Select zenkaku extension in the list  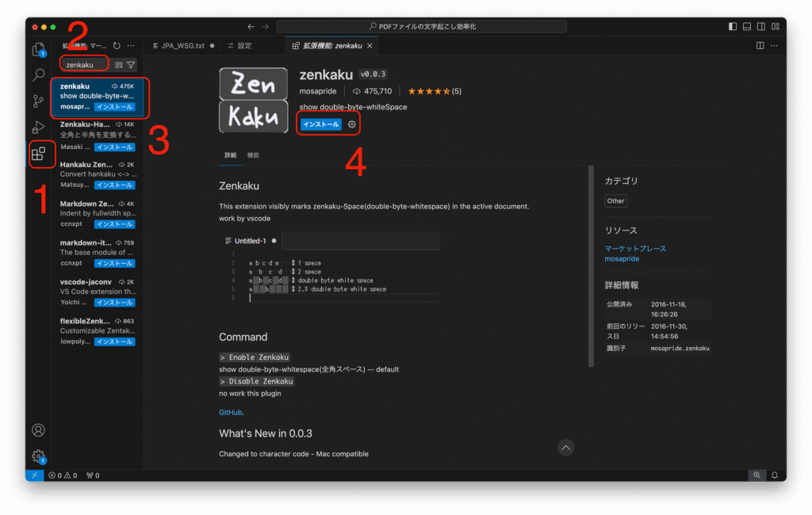(98, 97)
